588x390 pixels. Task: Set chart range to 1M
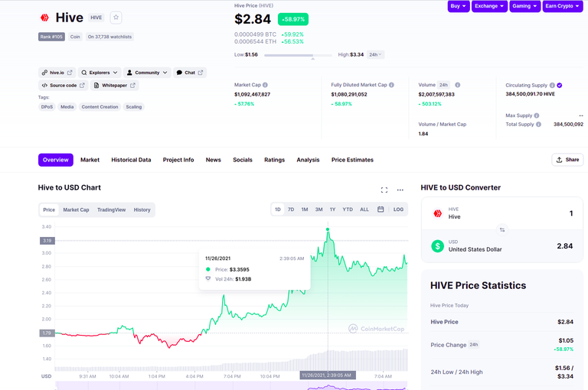point(305,210)
